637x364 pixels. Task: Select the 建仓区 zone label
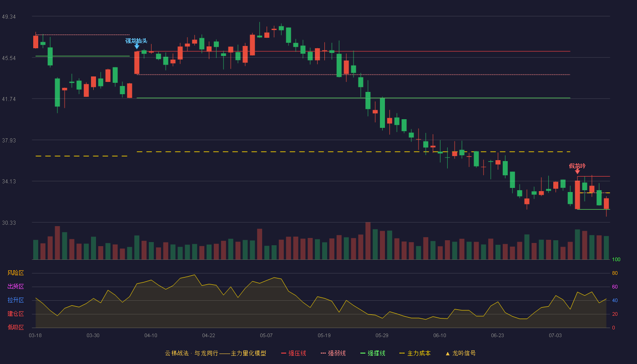pyautogui.click(x=15, y=314)
